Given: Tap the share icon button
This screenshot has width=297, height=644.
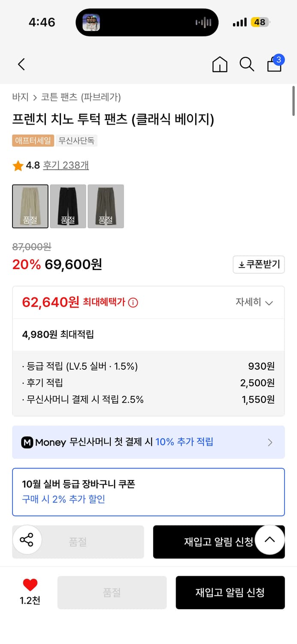Looking at the screenshot, I should tap(27, 540).
